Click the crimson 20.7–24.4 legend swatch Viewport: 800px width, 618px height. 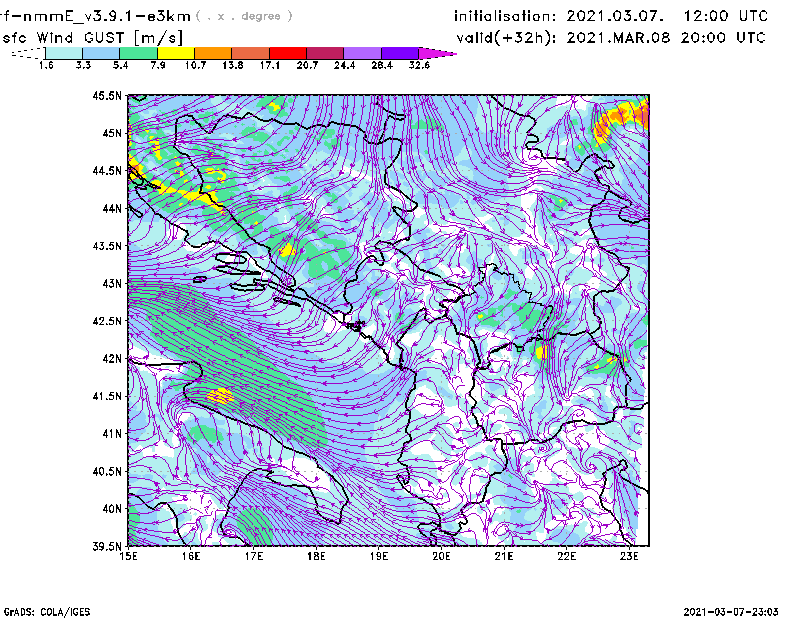pos(325,53)
